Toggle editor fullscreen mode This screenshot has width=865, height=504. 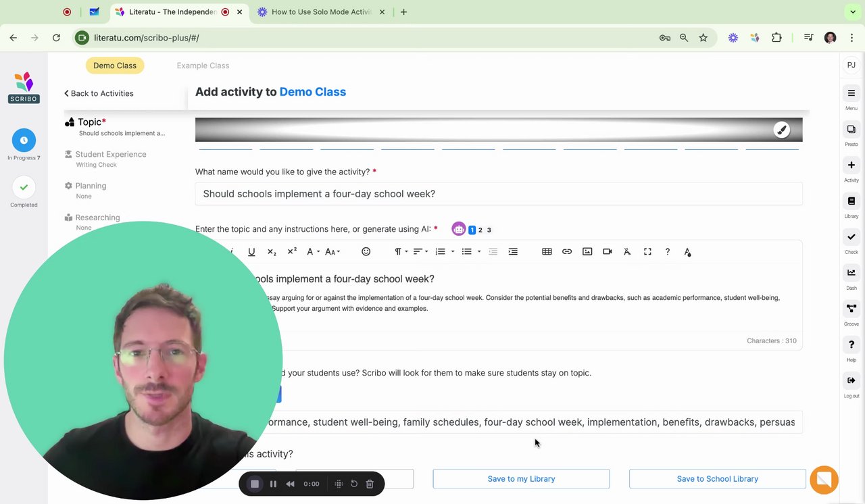pyautogui.click(x=647, y=251)
